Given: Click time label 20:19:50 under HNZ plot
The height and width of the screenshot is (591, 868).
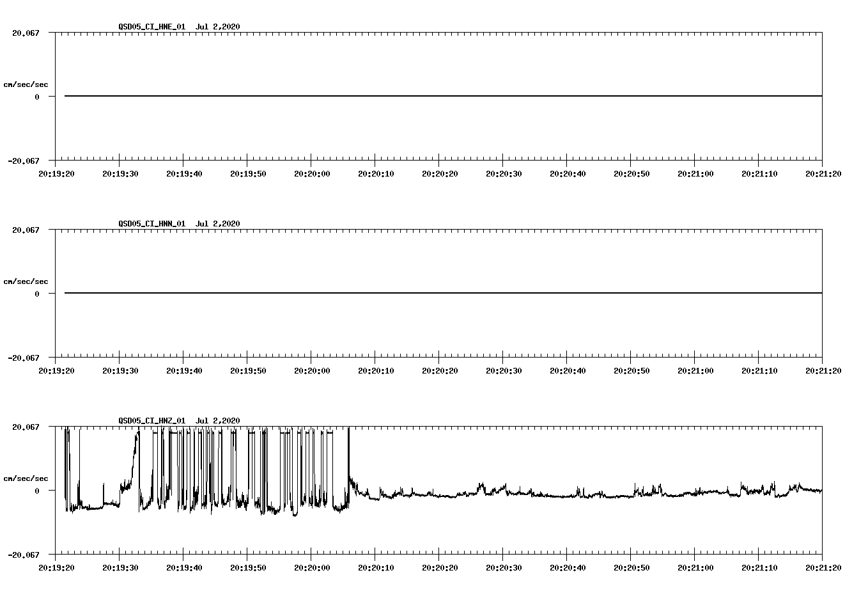Looking at the screenshot, I should (x=248, y=568).
